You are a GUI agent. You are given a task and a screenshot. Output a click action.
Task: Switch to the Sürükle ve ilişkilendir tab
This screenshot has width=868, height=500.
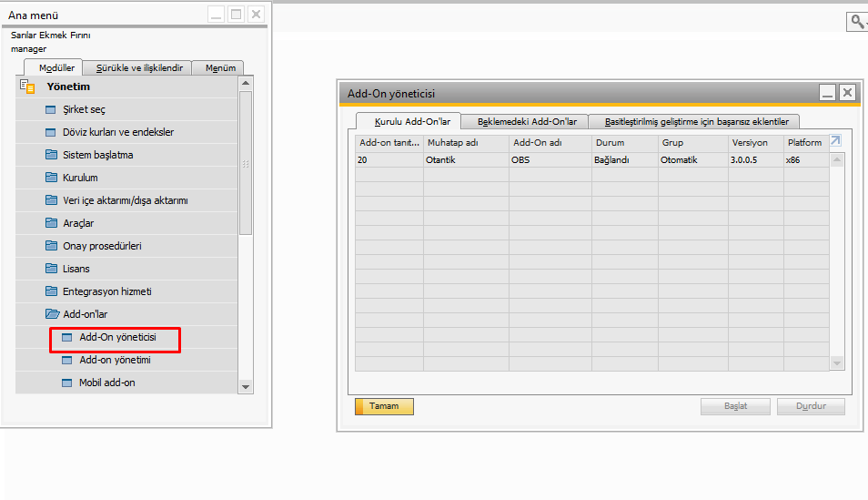pyautogui.click(x=139, y=67)
